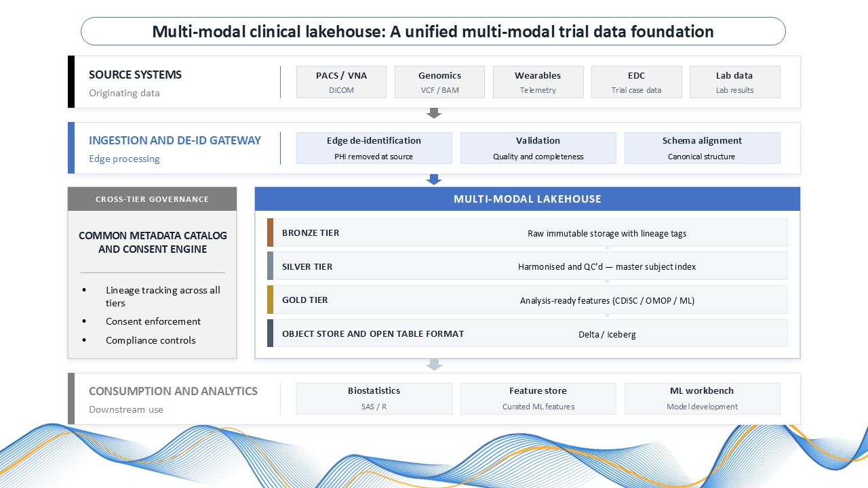Select the Schema alignment box
Image resolution: width=868 pixels, height=488 pixels.
702,148
